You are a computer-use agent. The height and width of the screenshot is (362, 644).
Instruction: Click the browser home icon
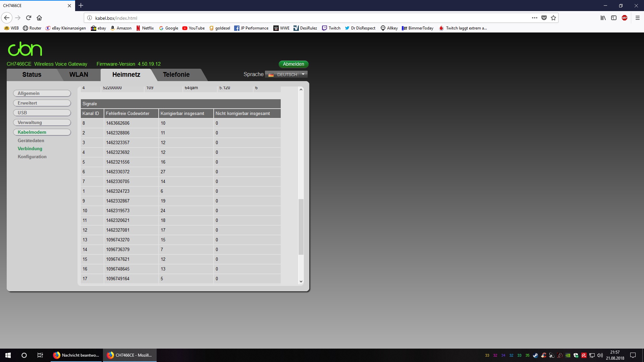[39, 18]
